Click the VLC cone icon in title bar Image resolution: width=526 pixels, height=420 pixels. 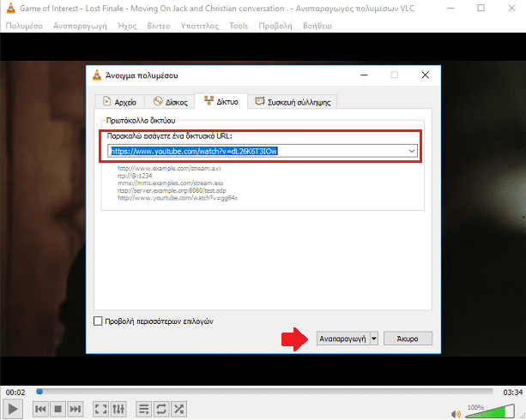[x=11, y=8]
